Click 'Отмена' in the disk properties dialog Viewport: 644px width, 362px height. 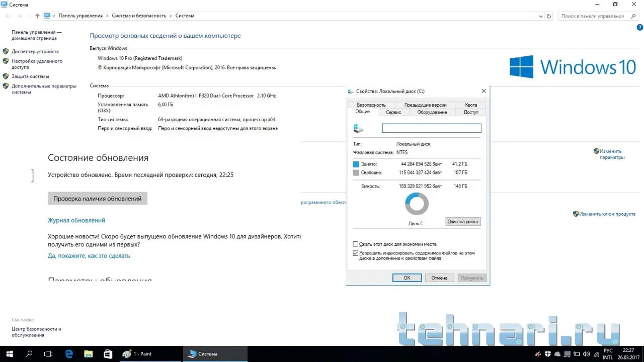point(439,278)
